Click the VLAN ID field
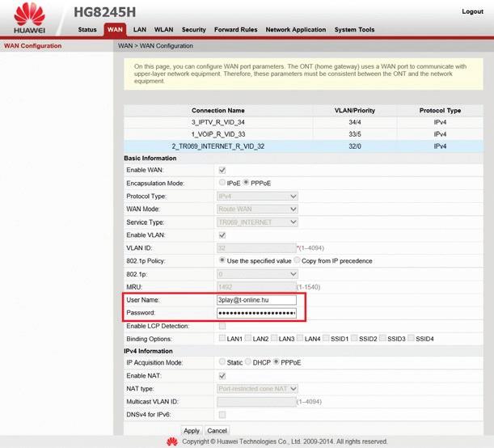 256,248
